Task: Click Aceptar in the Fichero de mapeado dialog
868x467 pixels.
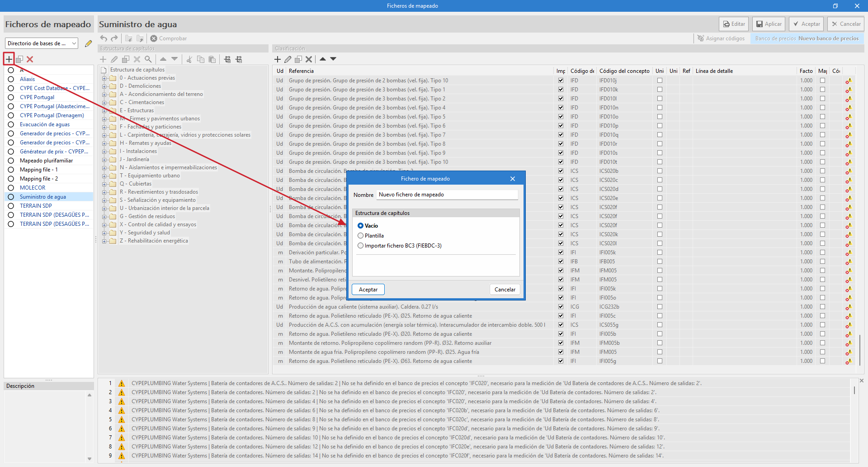Action: 368,290
